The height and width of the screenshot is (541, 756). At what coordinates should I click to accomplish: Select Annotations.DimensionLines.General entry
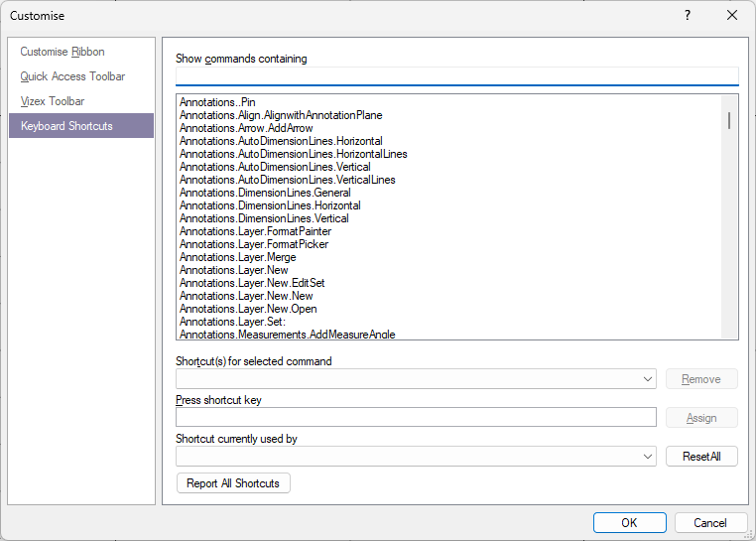click(x=265, y=193)
